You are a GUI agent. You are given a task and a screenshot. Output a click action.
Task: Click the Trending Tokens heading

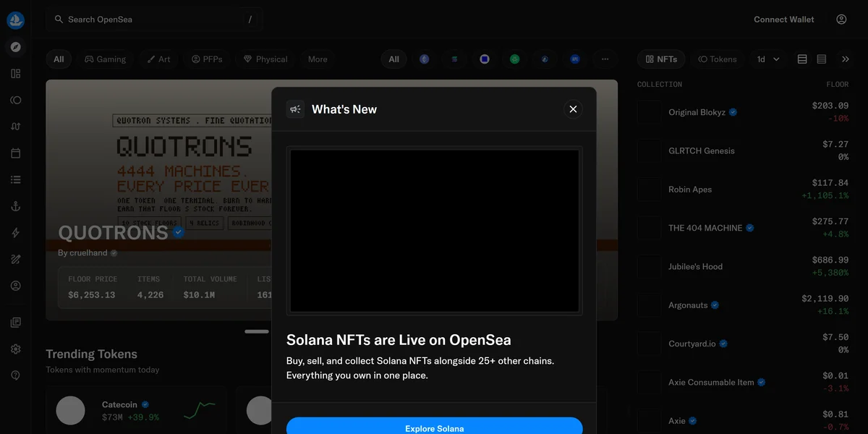(91, 354)
